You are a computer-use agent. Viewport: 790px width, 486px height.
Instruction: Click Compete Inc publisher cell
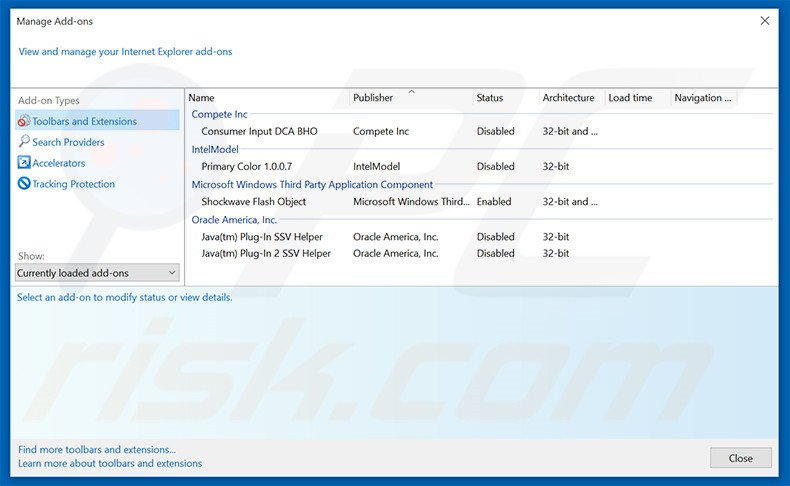381,131
